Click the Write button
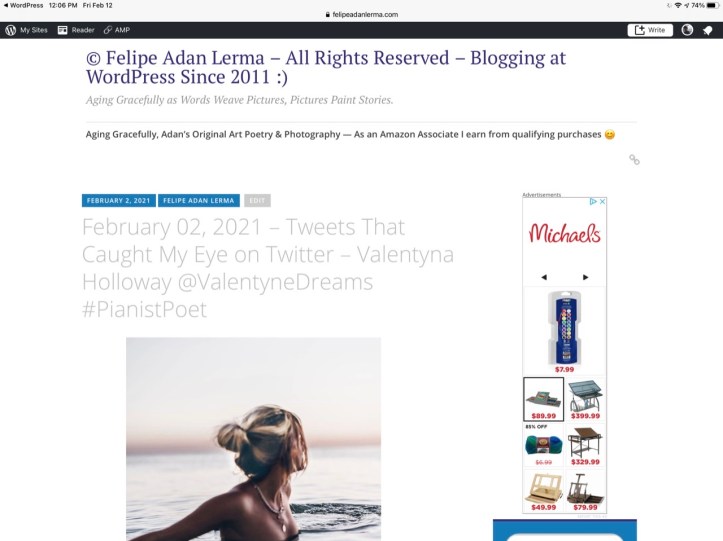The width and height of the screenshot is (723, 541). click(x=650, y=30)
